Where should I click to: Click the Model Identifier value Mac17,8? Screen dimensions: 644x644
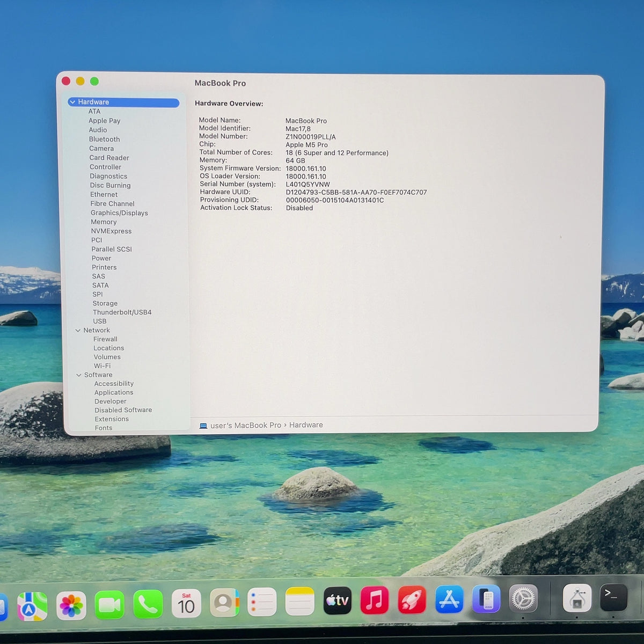pyautogui.click(x=298, y=129)
